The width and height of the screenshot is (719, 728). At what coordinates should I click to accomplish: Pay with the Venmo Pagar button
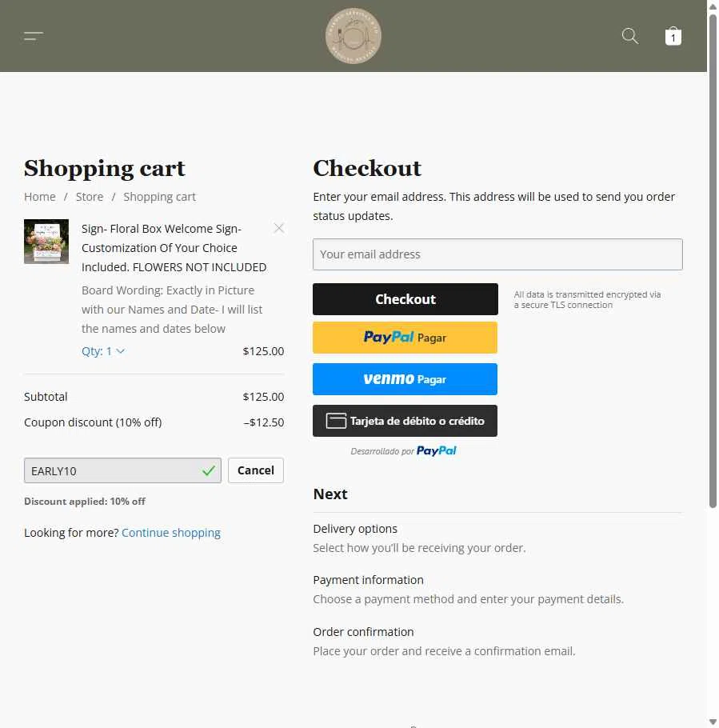point(405,379)
